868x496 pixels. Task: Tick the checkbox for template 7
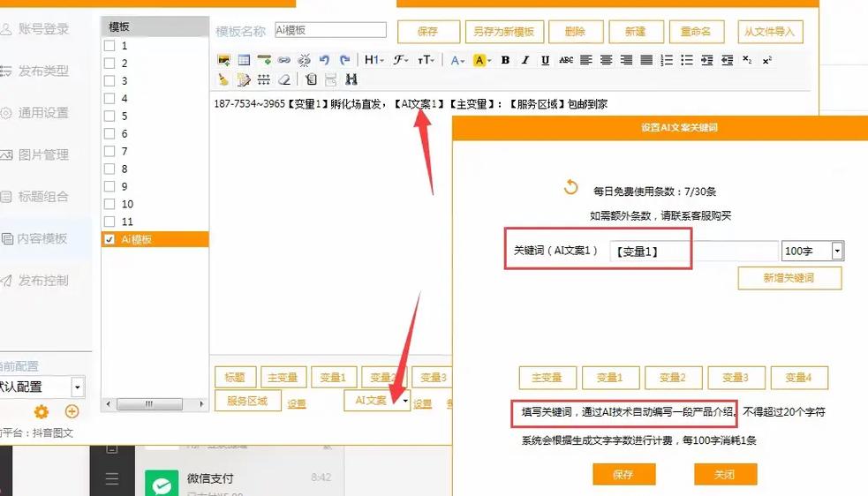(x=109, y=151)
